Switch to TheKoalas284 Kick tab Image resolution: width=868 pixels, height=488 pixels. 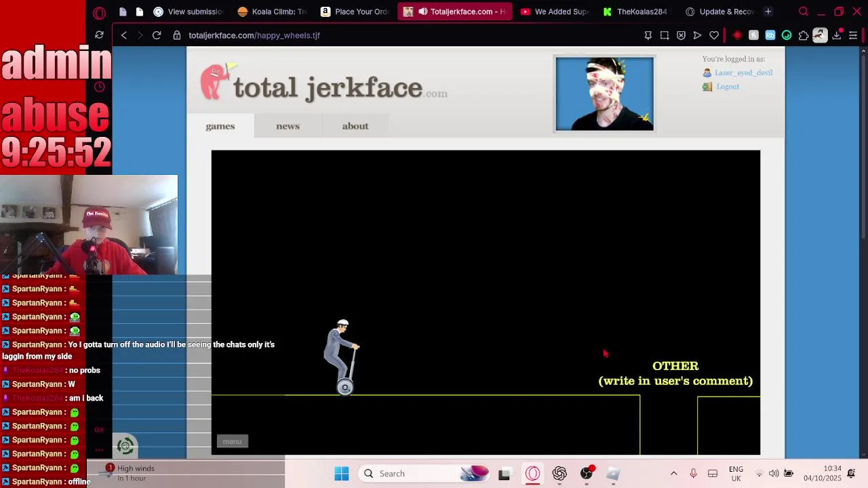click(x=637, y=12)
